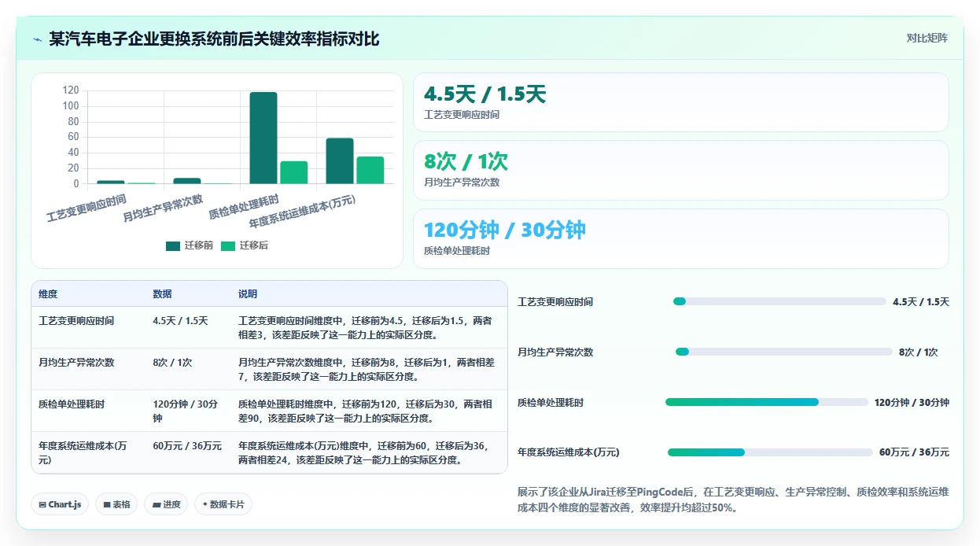
Task: Click the header icon beside the dashboard title
Action: click(x=37, y=39)
